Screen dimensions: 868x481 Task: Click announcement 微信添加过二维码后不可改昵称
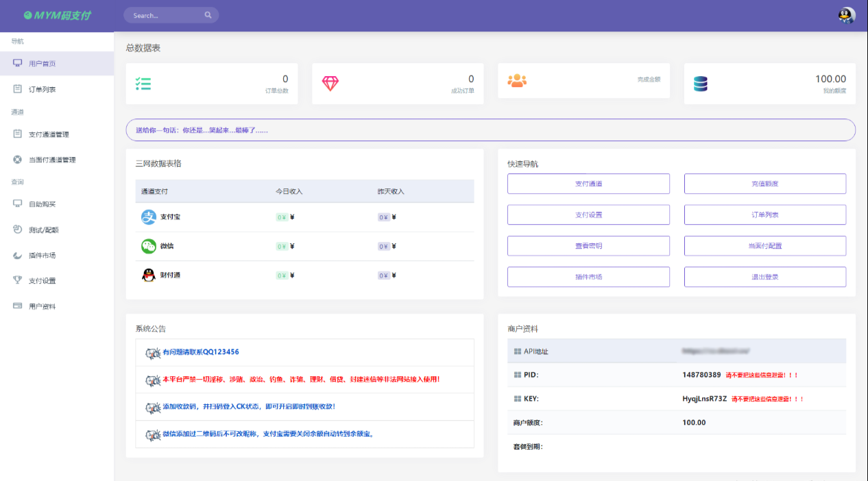pyautogui.click(x=268, y=434)
